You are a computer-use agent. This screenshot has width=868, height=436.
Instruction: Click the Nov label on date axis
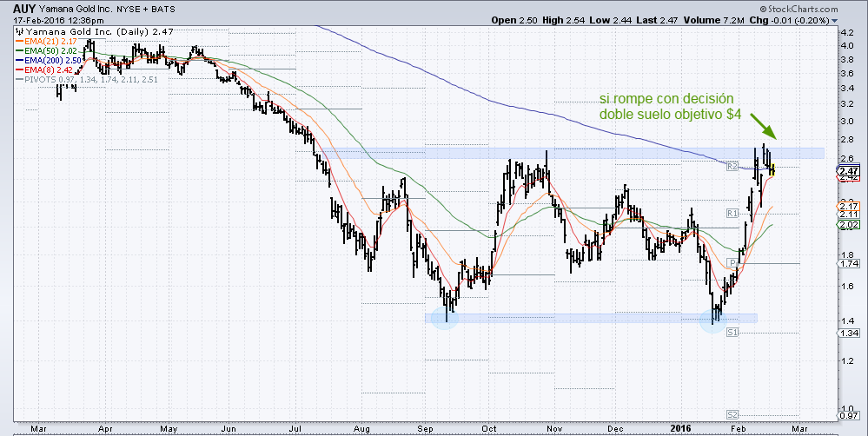tap(554, 429)
